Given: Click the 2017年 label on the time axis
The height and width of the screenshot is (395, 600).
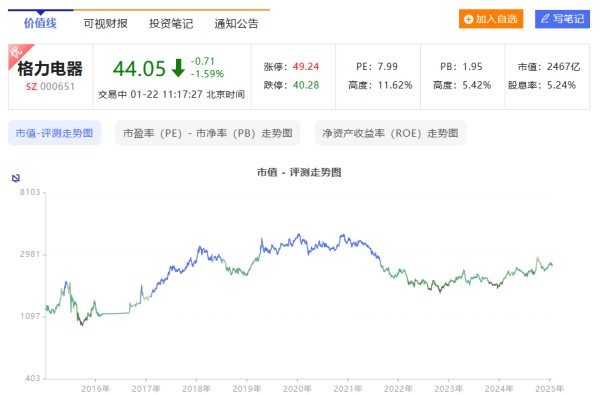Looking at the screenshot, I should (146, 389).
